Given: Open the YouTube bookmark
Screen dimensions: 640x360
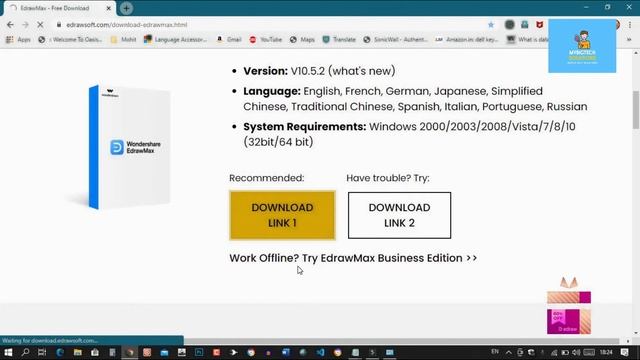Looking at the screenshot, I should coord(266,40).
